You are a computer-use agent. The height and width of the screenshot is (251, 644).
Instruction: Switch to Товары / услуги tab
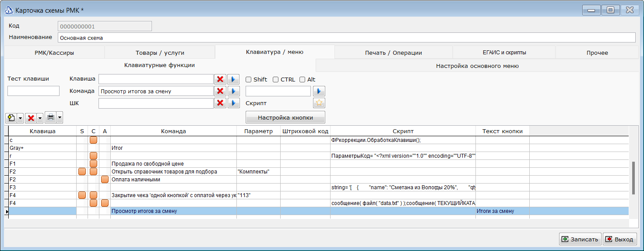tap(160, 53)
